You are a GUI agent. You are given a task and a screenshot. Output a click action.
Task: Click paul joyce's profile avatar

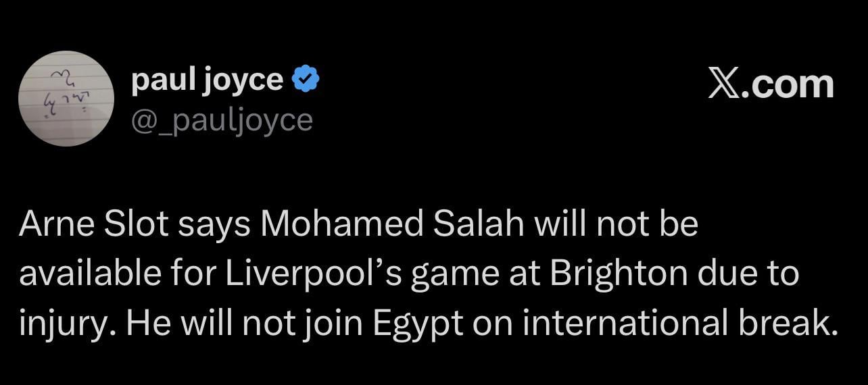point(66,99)
